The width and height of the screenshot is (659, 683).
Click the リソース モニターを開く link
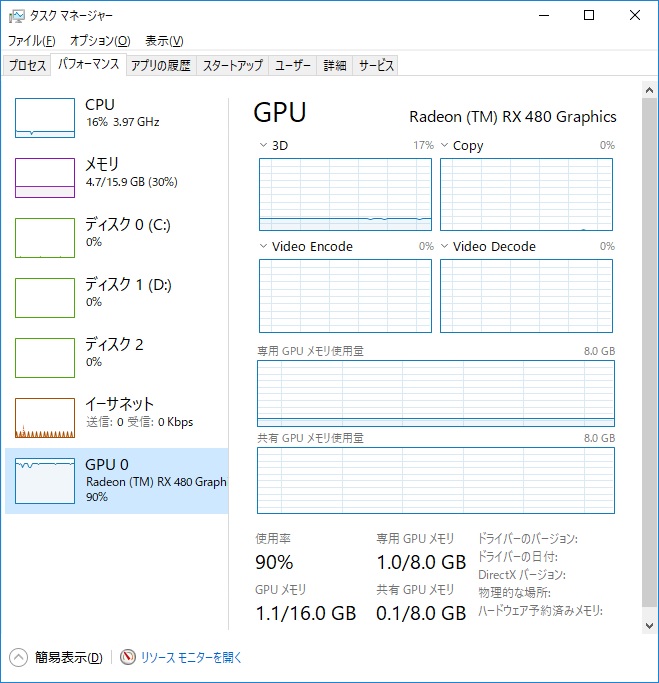pyautogui.click(x=191, y=657)
